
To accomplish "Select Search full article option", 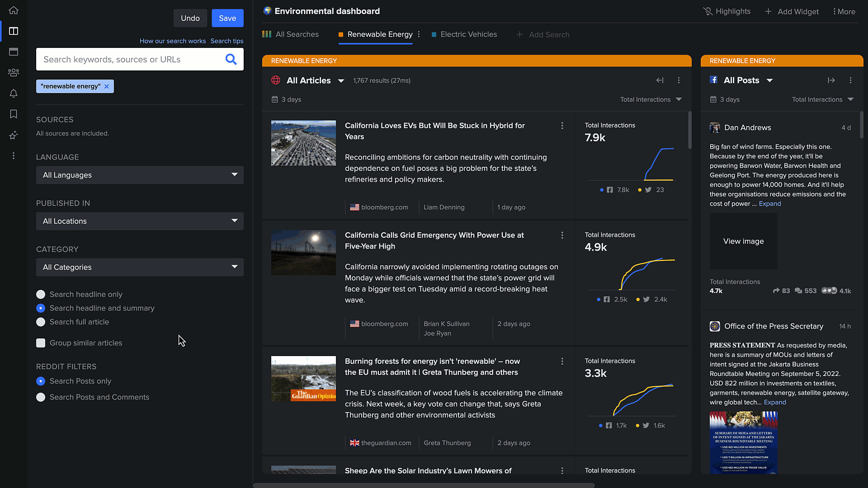I will tap(41, 322).
